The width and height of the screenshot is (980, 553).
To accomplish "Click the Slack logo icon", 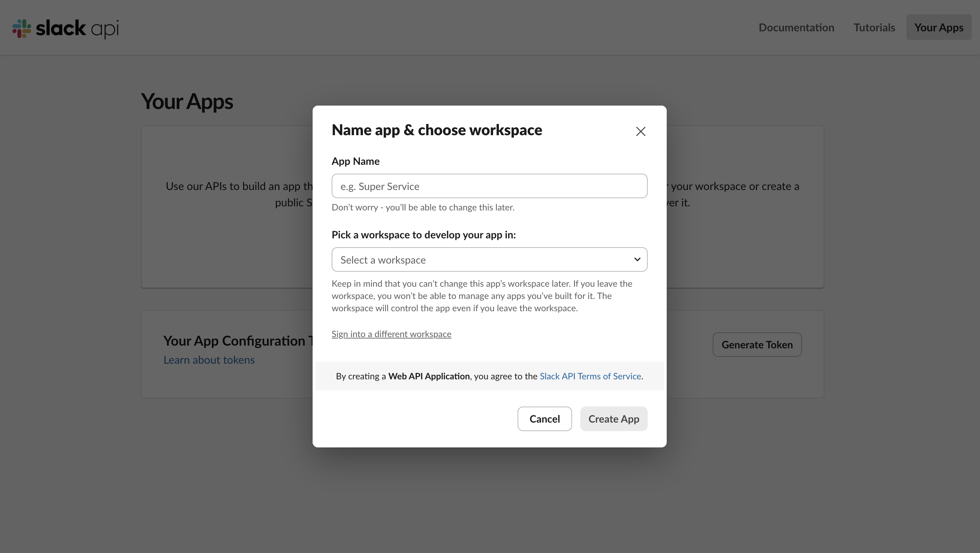I will [x=22, y=28].
